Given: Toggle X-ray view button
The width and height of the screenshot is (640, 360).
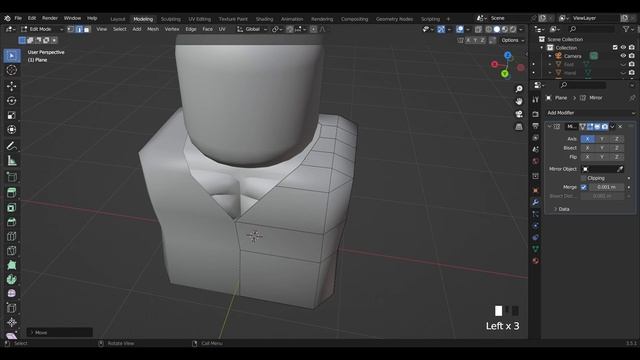Looking at the screenshot, I should [478, 29].
